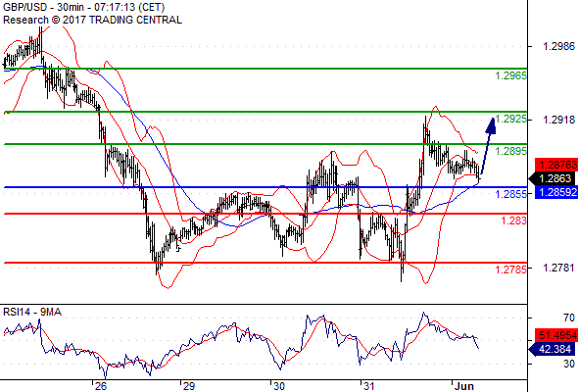This screenshot has height=392, width=578.
Task: Click the green resistance label 1.2925
Action: tap(510, 120)
